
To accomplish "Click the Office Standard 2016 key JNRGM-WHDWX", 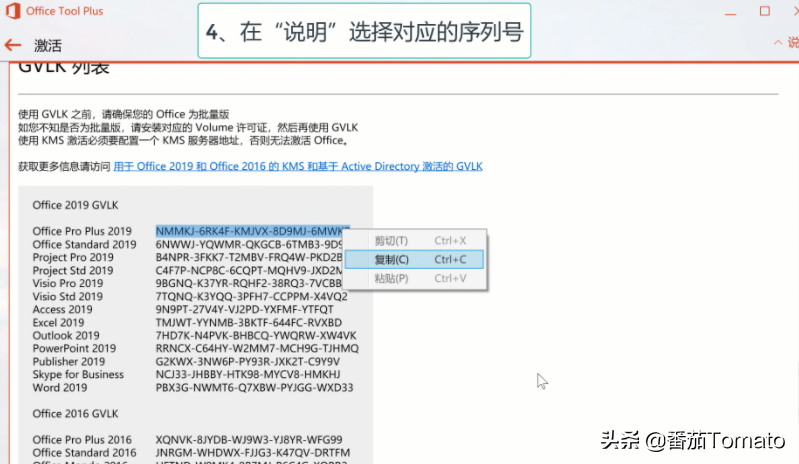I will (x=253, y=453).
